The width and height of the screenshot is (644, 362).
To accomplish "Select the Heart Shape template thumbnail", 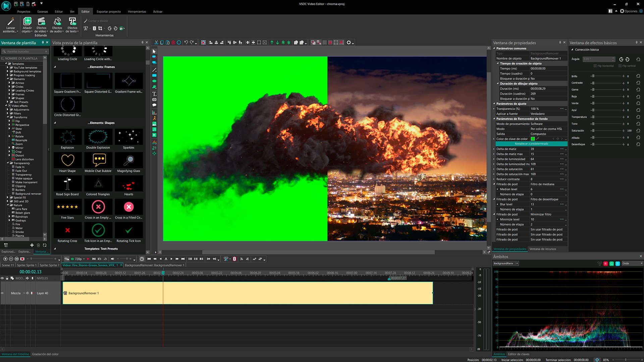I will click(67, 160).
